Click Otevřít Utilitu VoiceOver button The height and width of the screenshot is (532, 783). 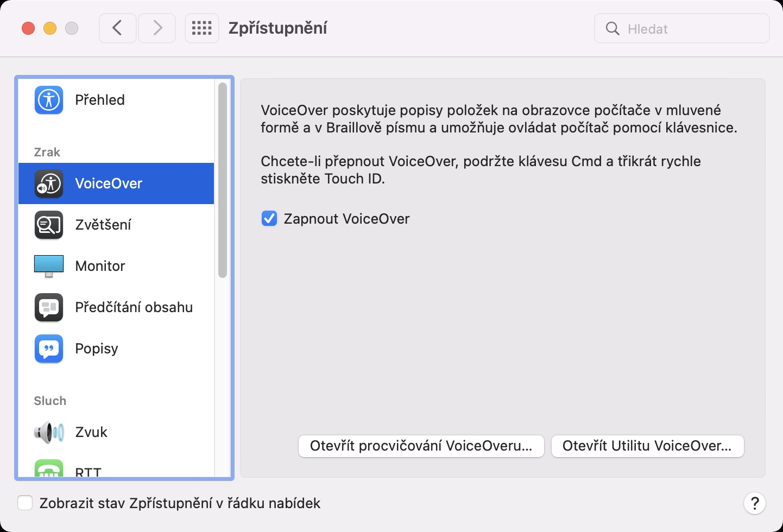tap(647, 446)
